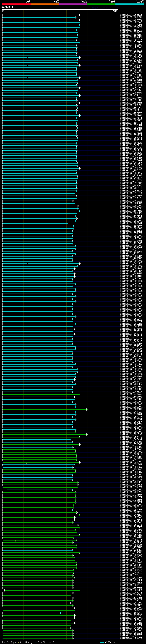This screenshot has width=146, height=644.
Task: Select hit label UniRef100_P19784
Action: pyautogui.click(x=131, y=414)
